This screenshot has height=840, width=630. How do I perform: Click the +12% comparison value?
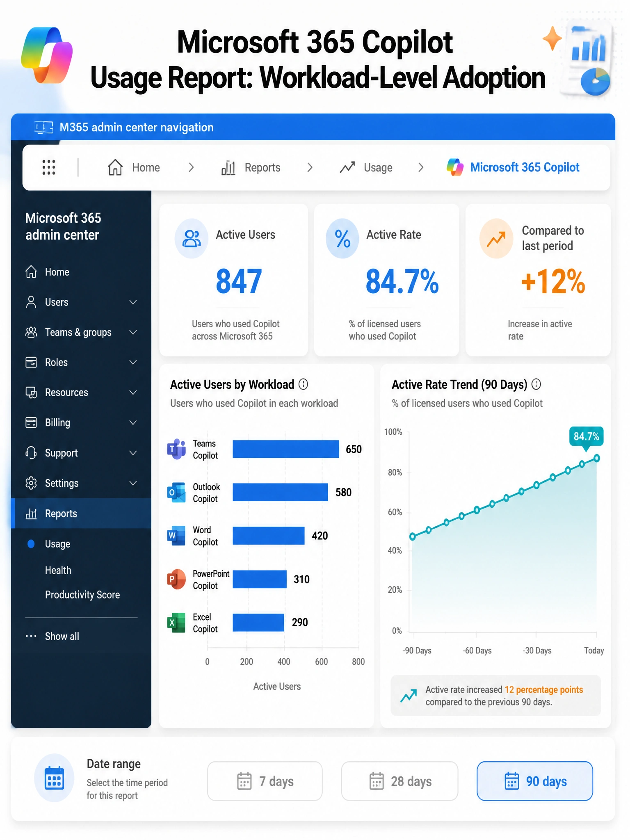[553, 282]
